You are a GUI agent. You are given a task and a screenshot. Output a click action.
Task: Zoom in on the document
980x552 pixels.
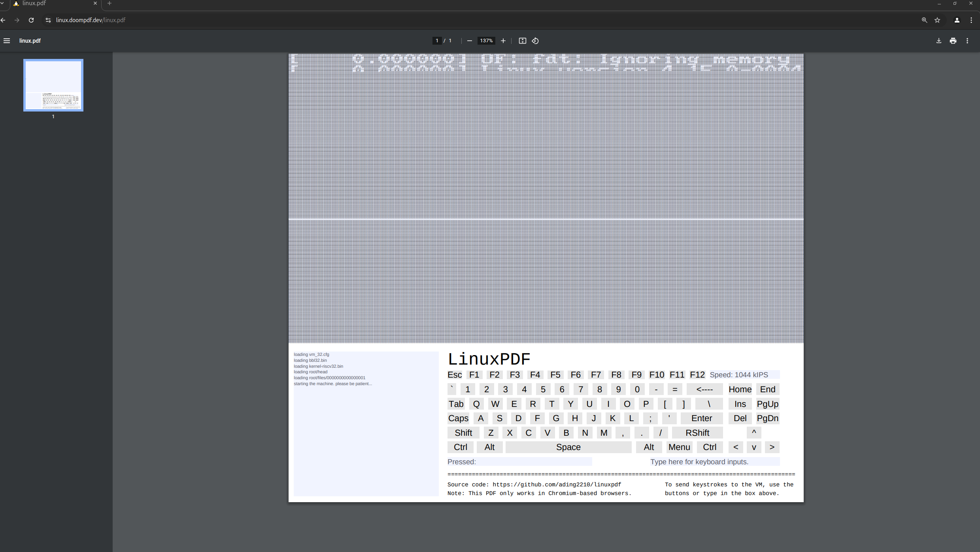[x=503, y=40]
